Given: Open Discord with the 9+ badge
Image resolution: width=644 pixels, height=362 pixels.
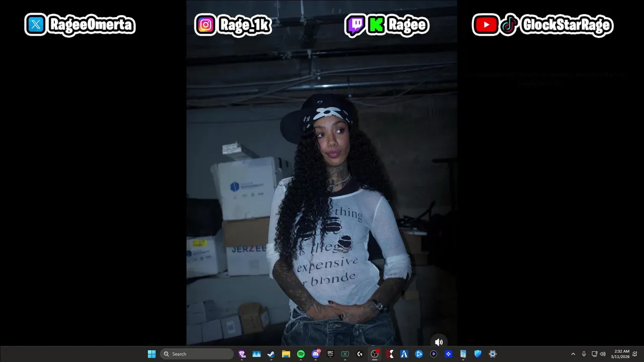Looking at the screenshot, I should point(315,354).
